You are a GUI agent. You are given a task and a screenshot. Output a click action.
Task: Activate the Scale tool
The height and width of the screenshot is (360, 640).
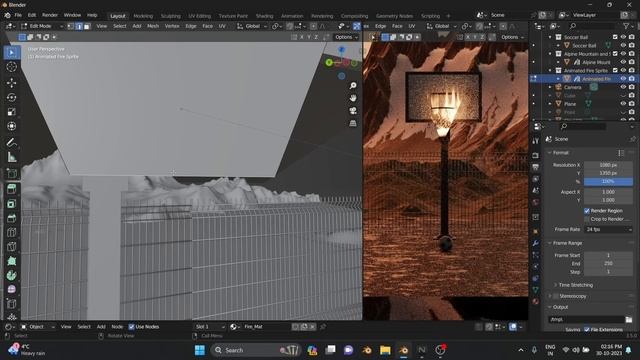11,112
